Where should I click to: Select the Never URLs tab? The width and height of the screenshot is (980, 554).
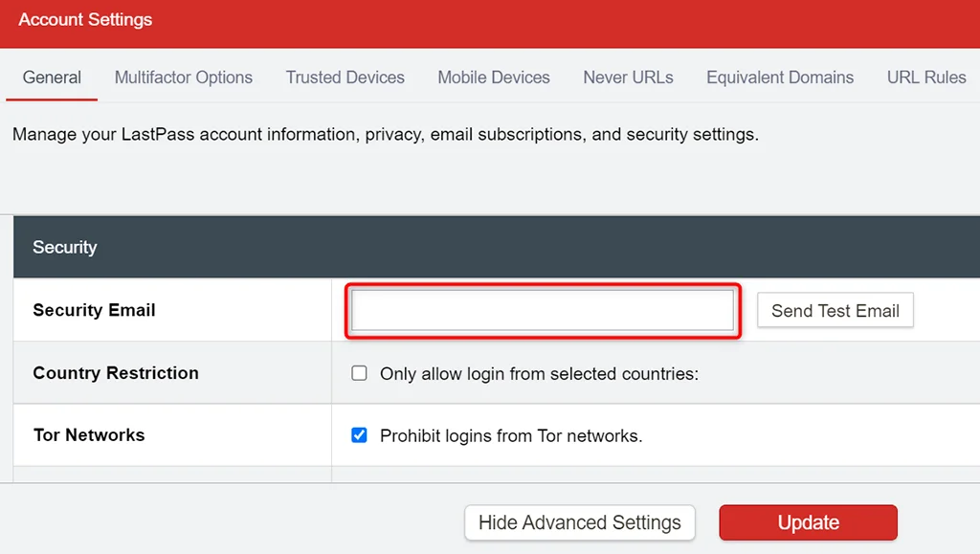pyautogui.click(x=628, y=78)
